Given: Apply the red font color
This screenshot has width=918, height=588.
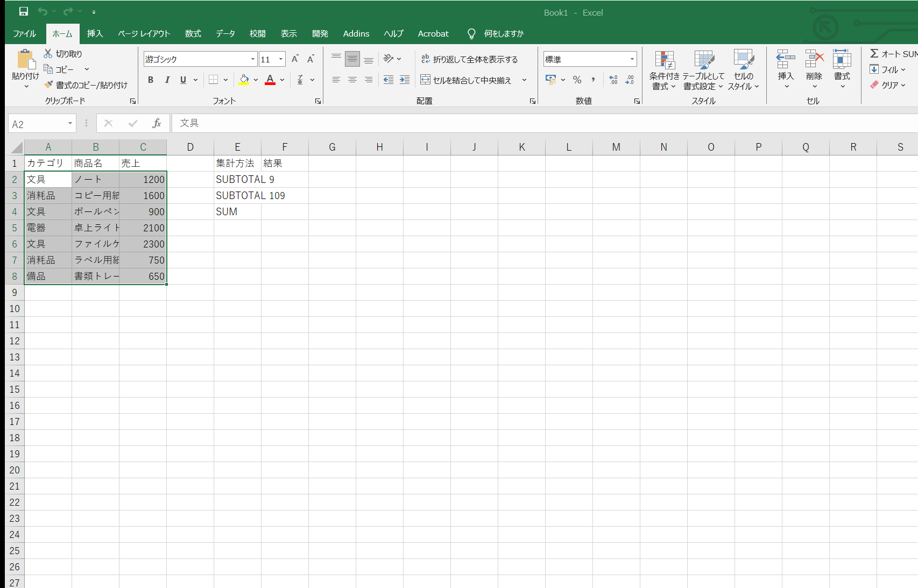Looking at the screenshot, I should coord(270,80).
